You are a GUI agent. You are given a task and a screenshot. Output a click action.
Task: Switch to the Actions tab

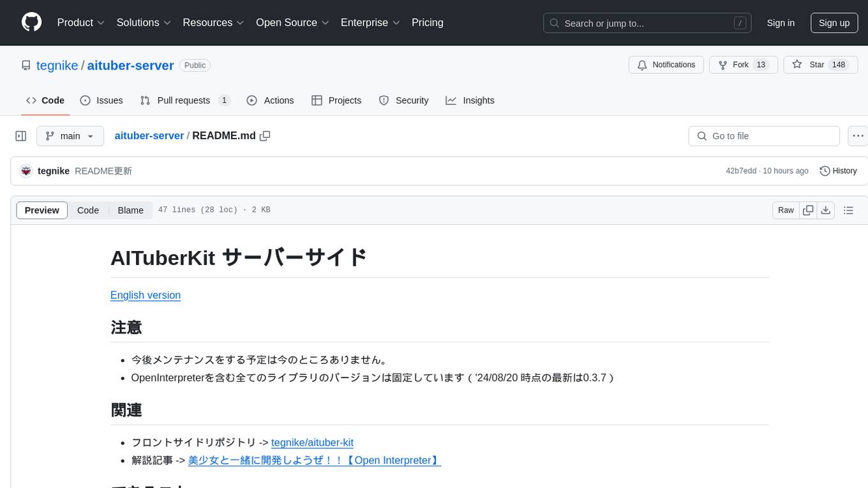(x=270, y=100)
